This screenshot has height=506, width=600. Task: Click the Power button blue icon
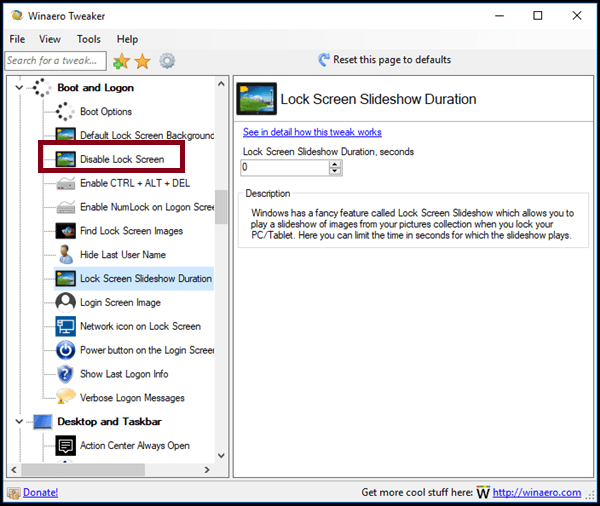tap(65, 350)
